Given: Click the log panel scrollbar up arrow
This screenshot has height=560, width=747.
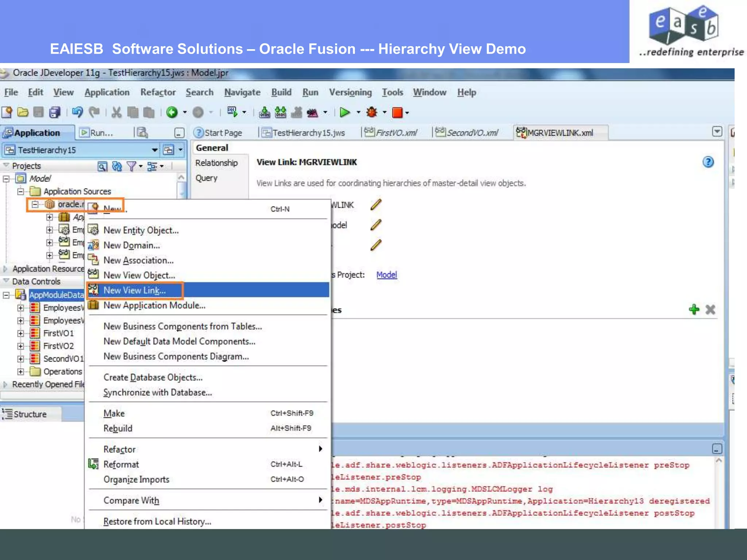Looking at the screenshot, I should 719,461.
